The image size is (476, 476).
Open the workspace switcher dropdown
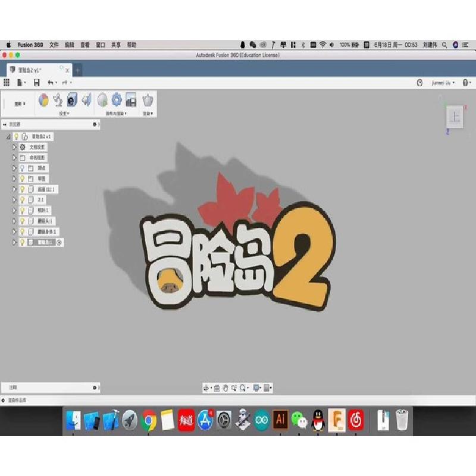pos(20,104)
